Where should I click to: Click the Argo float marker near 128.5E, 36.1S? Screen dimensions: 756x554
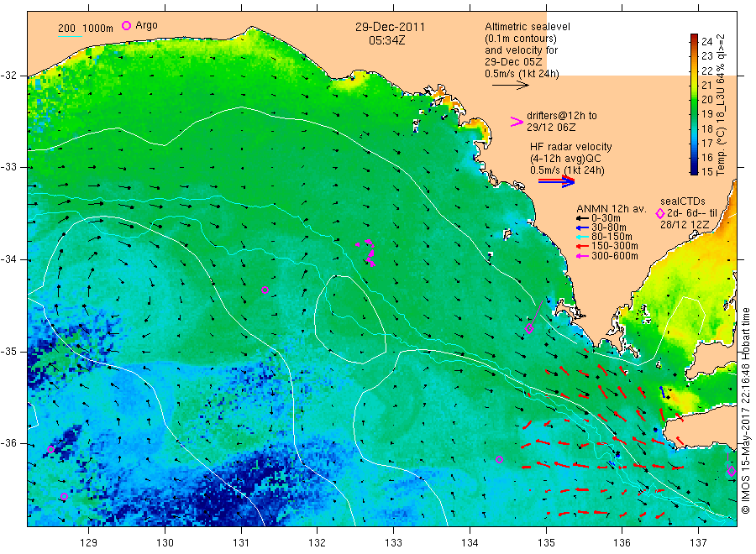coord(50,449)
